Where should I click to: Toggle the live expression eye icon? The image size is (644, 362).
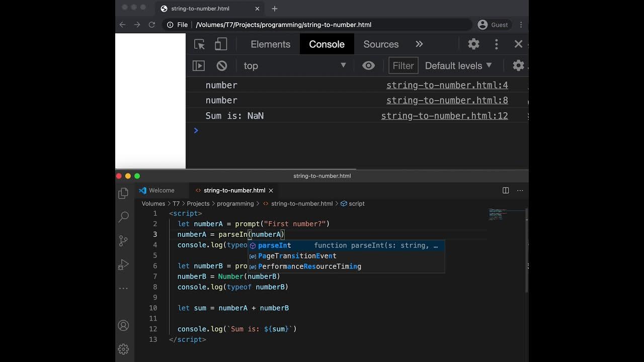368,66
